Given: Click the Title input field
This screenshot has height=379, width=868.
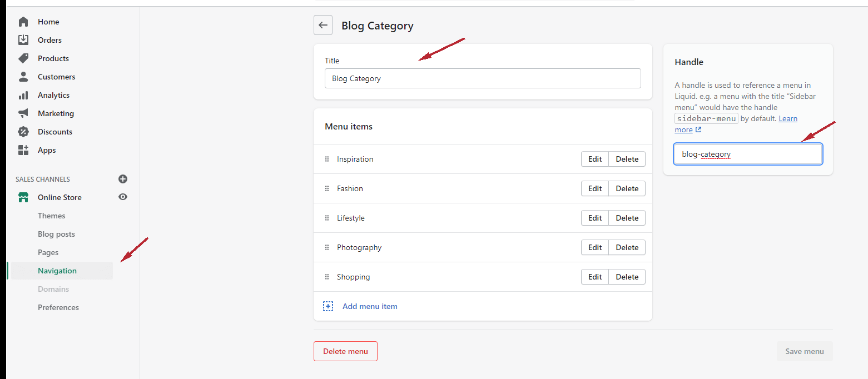Looking at the screenshot, I should click(x=482, y=78).
